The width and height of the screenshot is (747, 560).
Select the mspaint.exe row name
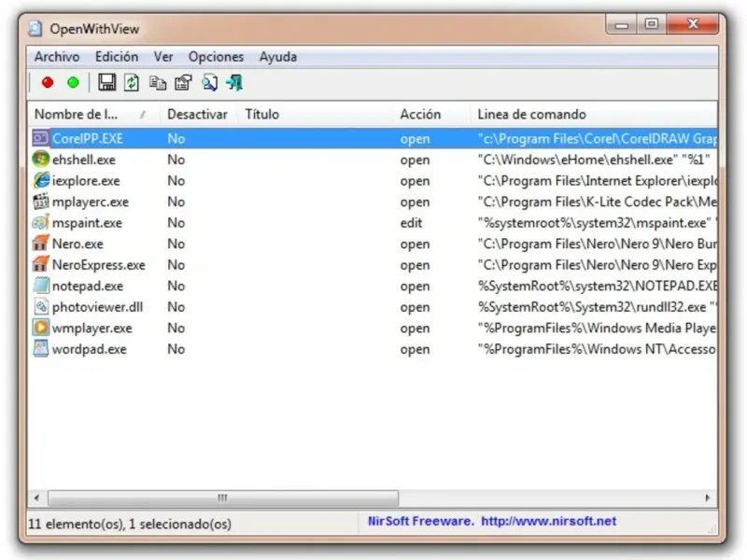point(87,223)
